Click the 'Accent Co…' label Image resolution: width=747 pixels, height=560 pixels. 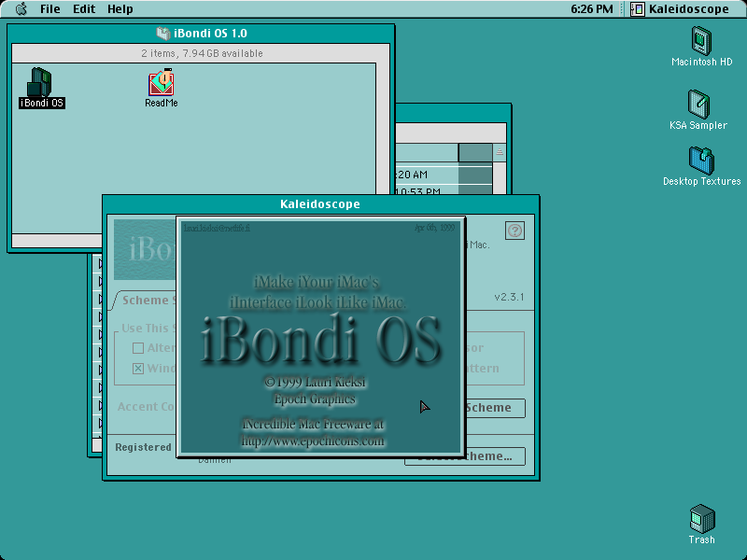pyautogui.click(x=146, y=407)
